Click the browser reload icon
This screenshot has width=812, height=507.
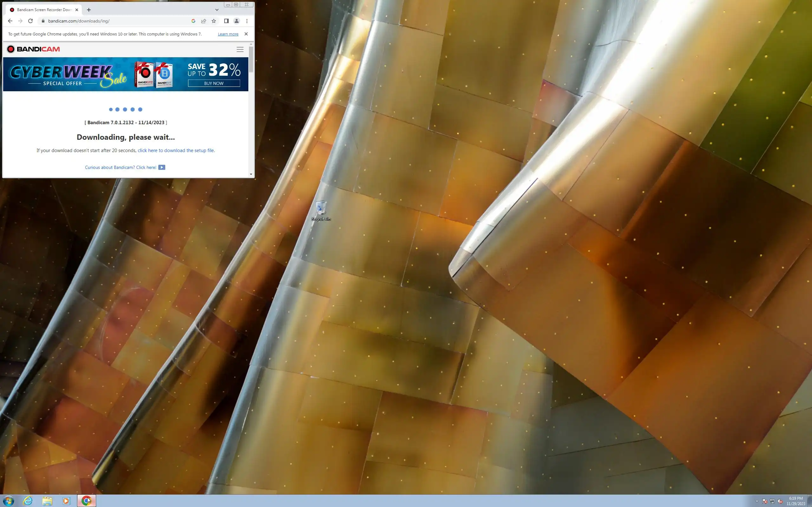(30, 21)
